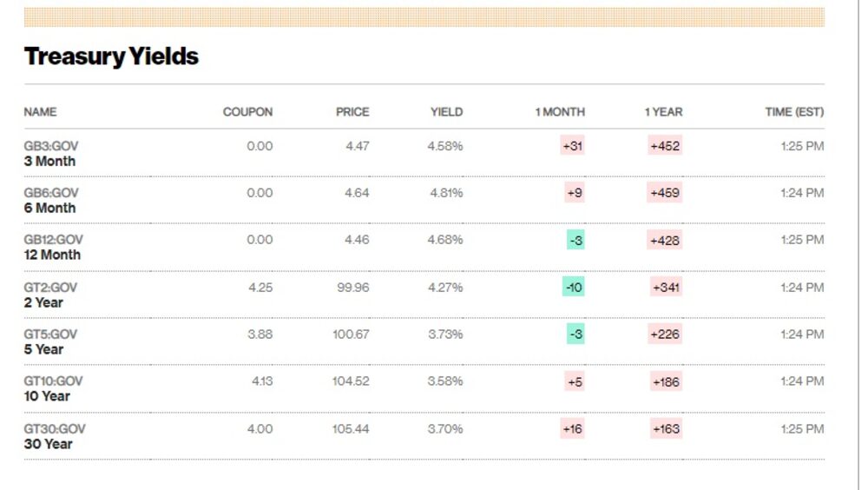Open the GB6:GOV 6 Month link
868x490 pixels.
click(50, 201)
